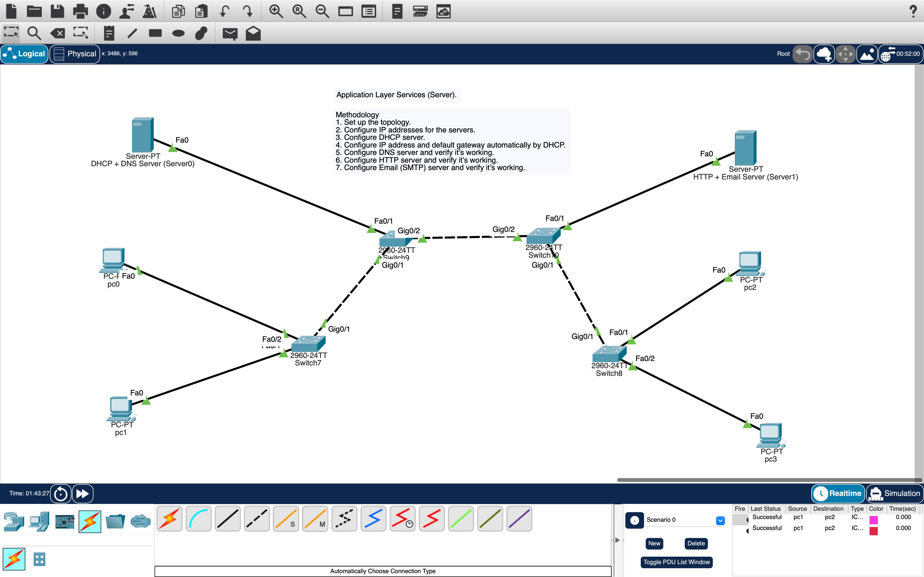Select the copper straight-through cable
The width and height of the screenshot is (924, 577).
(228, 518)
